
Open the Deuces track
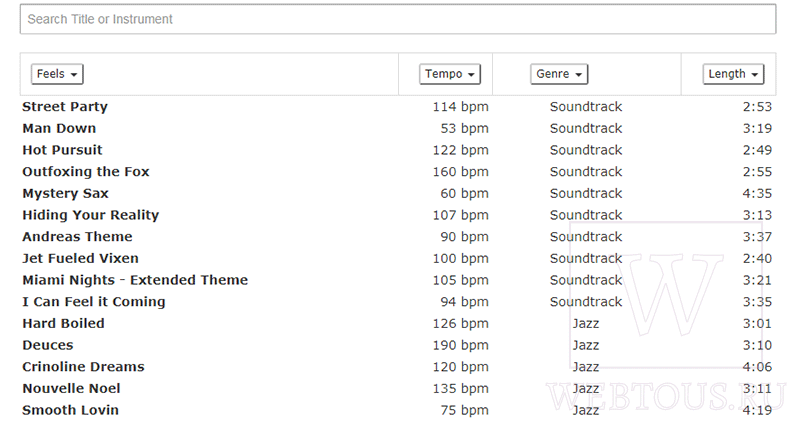point(47,345)
